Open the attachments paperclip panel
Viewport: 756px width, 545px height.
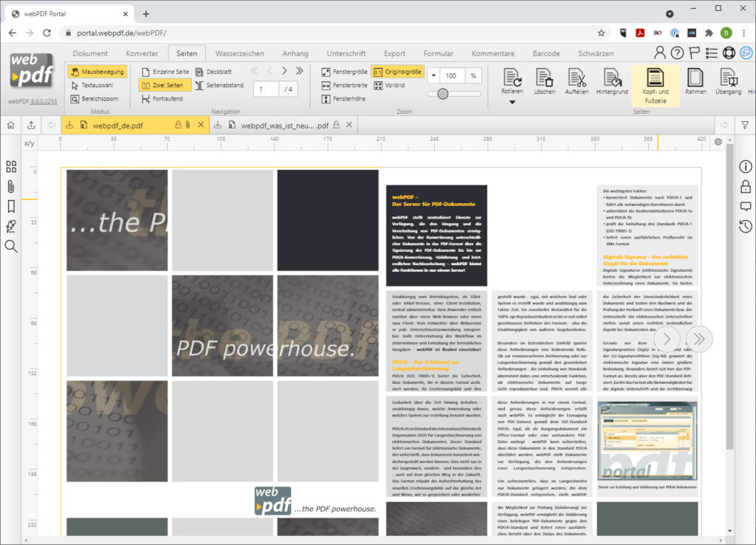(x=11, y=187)
